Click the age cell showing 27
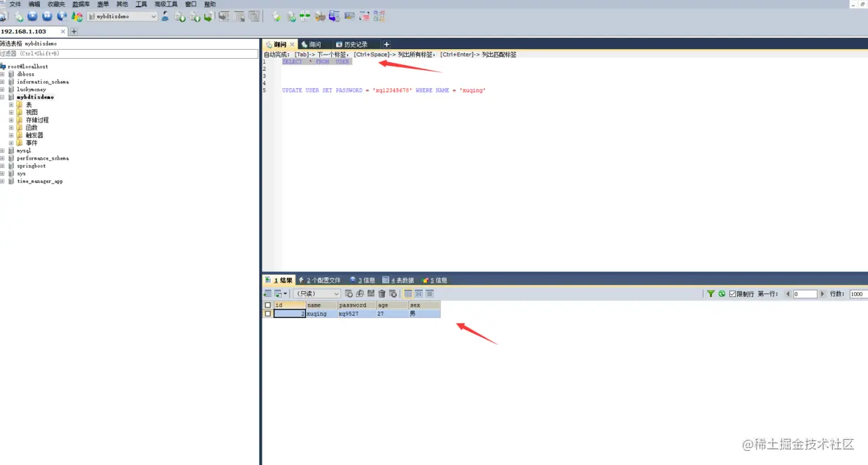 tap(392, 314)
